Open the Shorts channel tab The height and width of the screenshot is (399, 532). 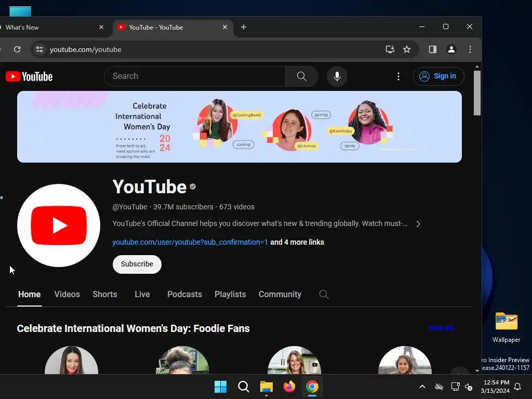(105, 295)
